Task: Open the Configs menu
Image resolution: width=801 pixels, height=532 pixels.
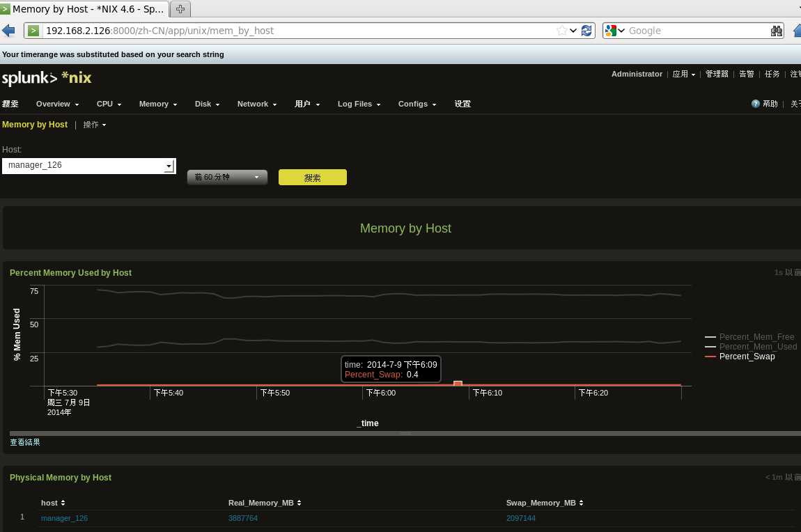Action: (x=417, y=104)
